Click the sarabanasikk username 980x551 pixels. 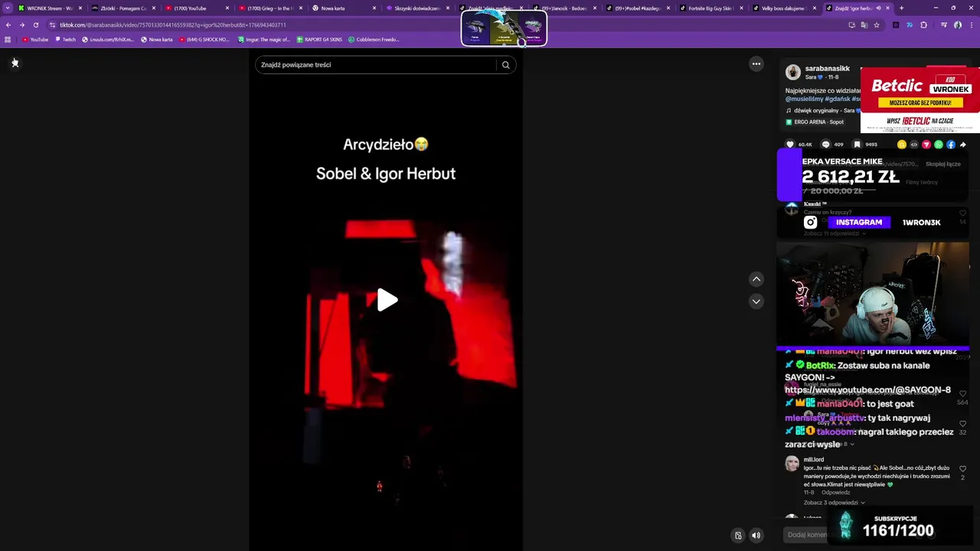(828, 69)
